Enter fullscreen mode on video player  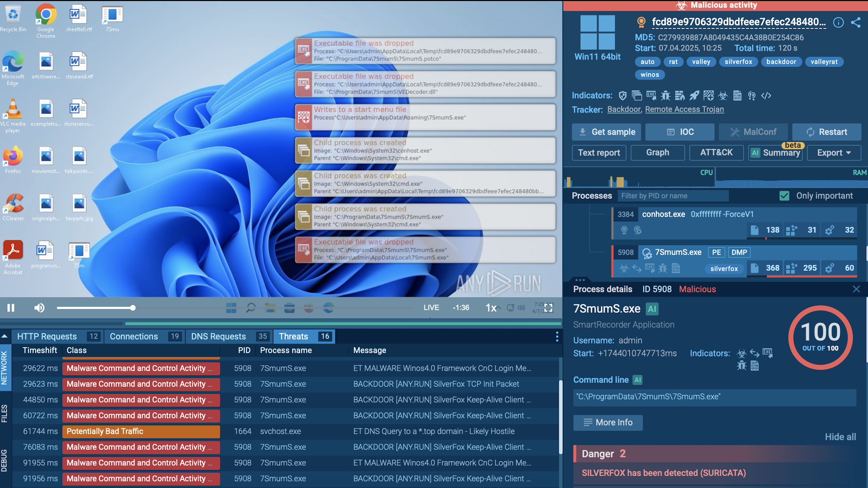548,308
